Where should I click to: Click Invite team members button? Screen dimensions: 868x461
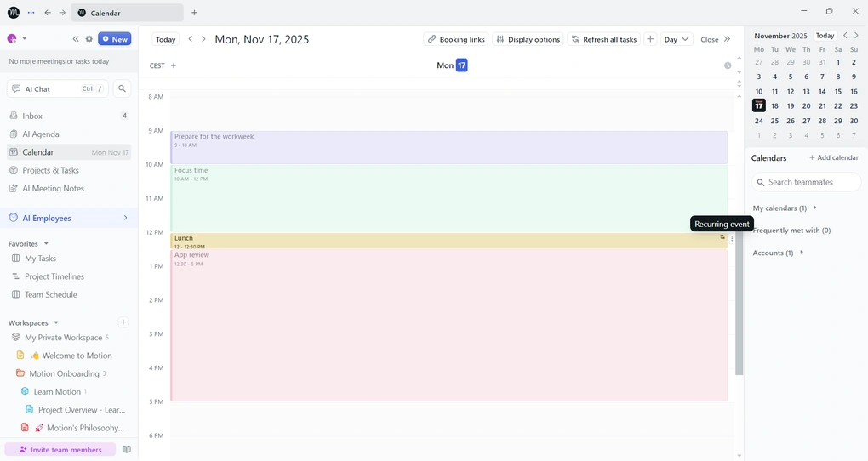(60, 450)
